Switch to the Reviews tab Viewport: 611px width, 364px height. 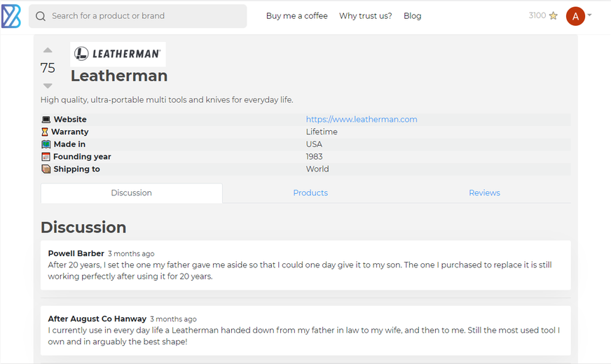click(x=484, y=193)
